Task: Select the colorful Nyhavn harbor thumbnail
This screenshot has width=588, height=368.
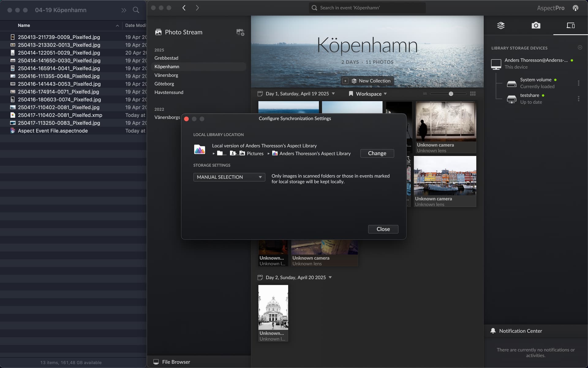Action: pos(445,175)
